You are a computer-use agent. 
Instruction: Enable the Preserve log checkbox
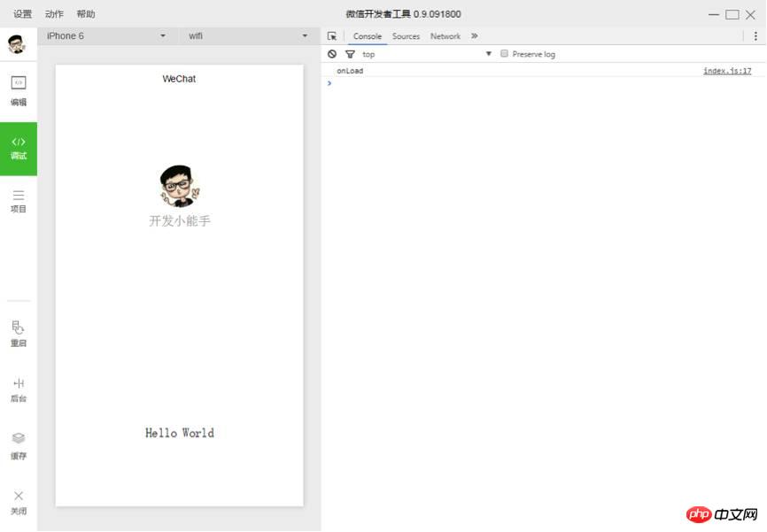[x=504, y=54]
